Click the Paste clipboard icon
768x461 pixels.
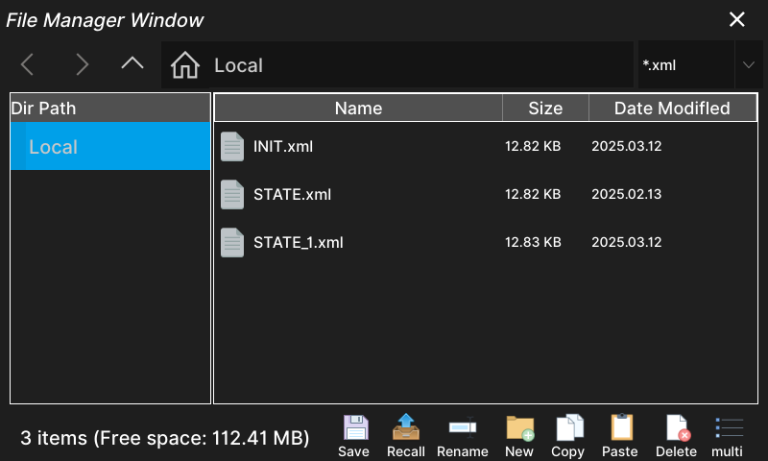(621, 430)
